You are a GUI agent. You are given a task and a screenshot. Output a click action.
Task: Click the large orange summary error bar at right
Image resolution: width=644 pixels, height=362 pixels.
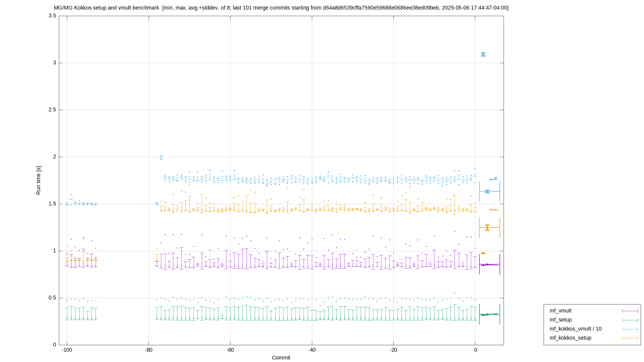tap(490, 228)
